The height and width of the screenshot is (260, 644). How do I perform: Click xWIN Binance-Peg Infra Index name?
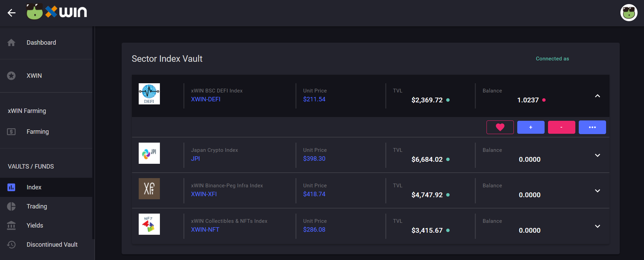click(227, 186)
